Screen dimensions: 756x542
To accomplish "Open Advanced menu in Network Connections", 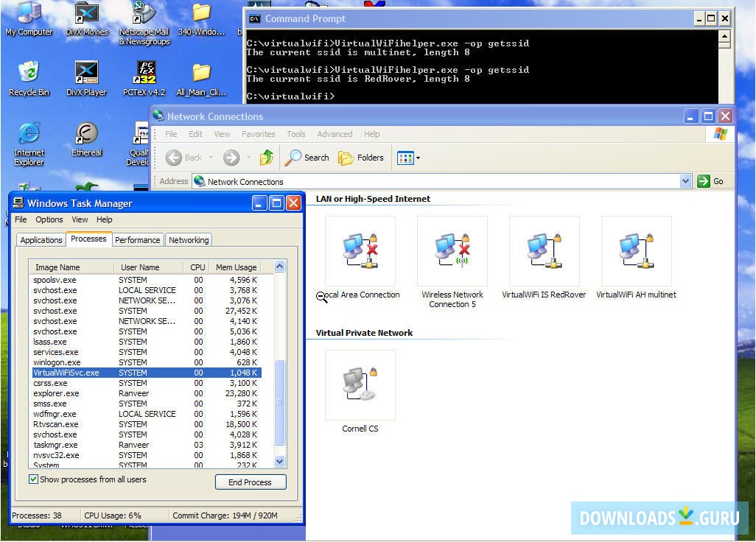I will point(335,134).
